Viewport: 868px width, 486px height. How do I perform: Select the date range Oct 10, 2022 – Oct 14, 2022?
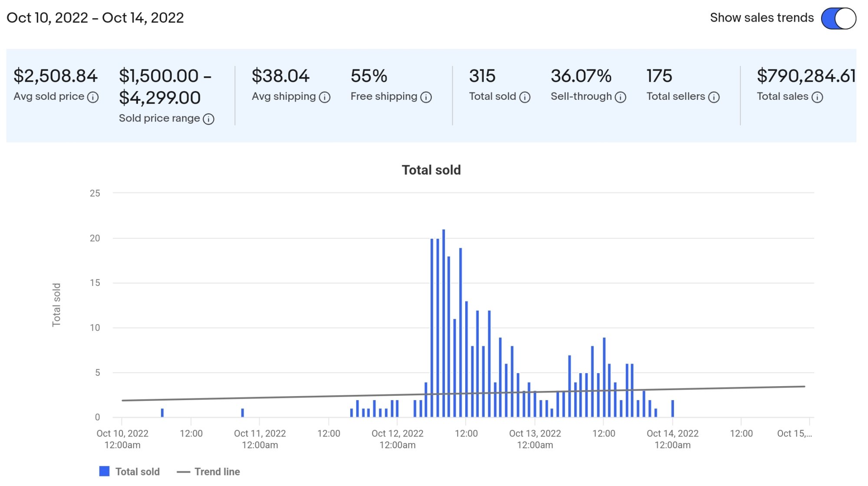(95, 18)
